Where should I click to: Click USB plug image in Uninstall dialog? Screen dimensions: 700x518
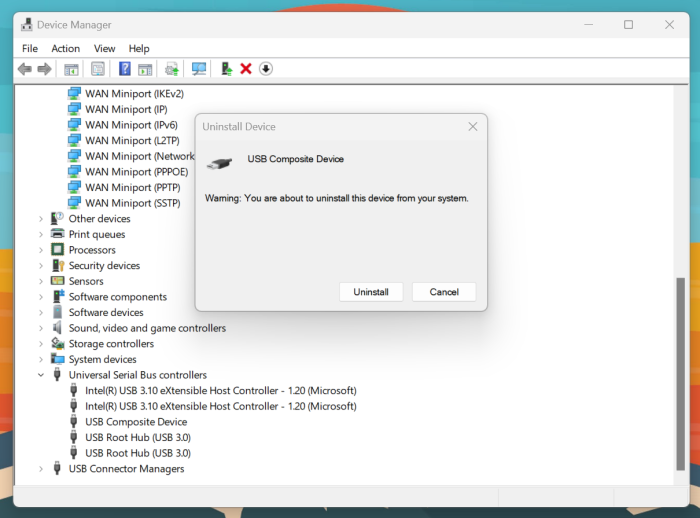click(x=220, y=163)
